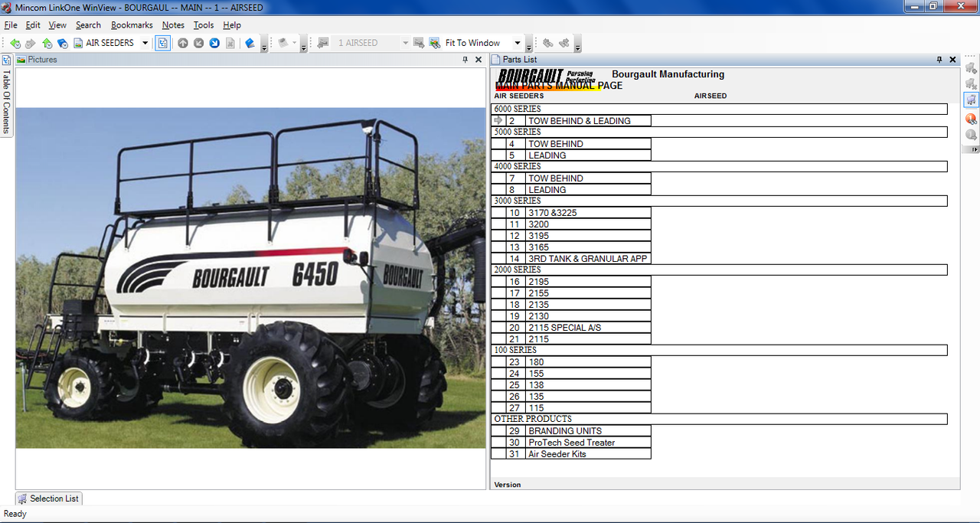Select the 3170 &3225 parts row
The width and height of the screenshot is (980, 523).
(571, 213)
